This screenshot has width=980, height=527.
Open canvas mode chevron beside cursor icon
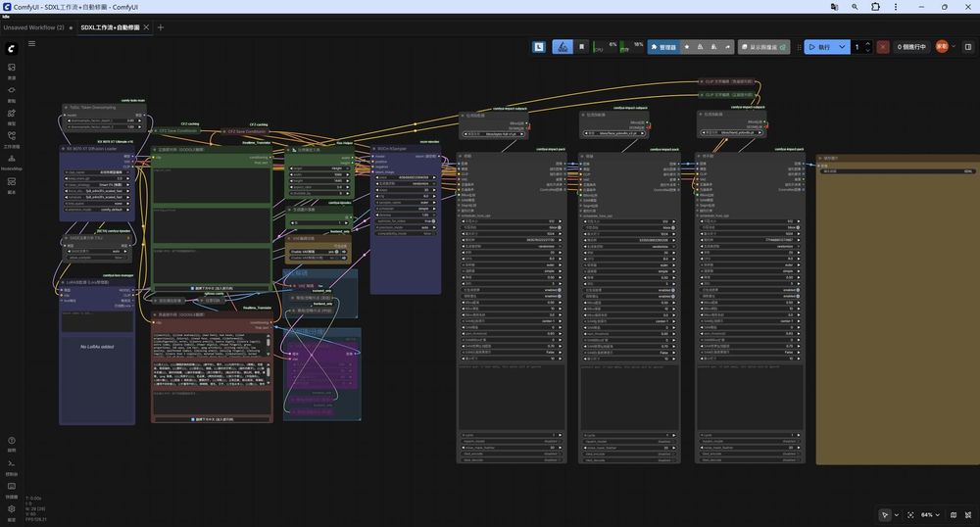(x=897, y=515)
